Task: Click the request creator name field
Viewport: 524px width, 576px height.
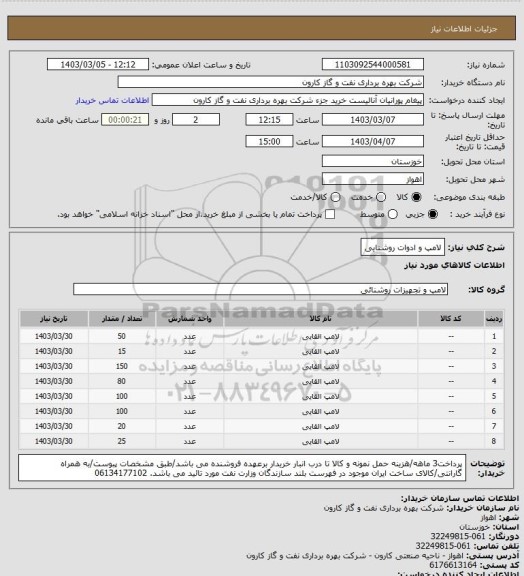Action: 288,100
